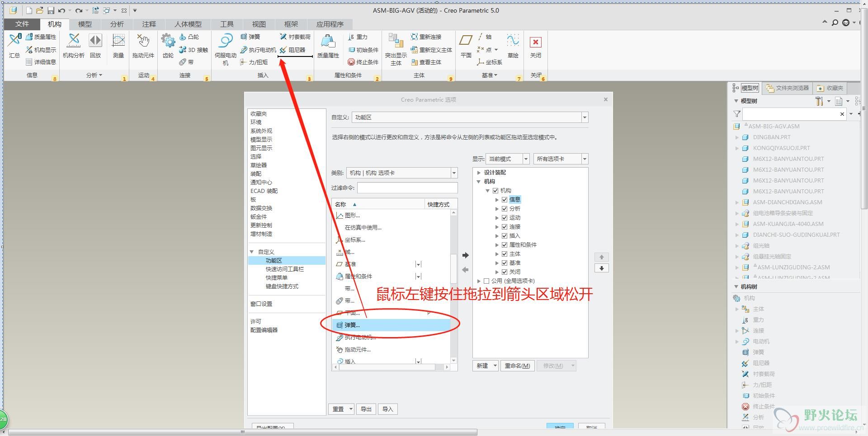The height and width of the screenshot is (436, 868).
Task: Select the 执行电动机 ribbon tool
Action: (x=258, y=50)
